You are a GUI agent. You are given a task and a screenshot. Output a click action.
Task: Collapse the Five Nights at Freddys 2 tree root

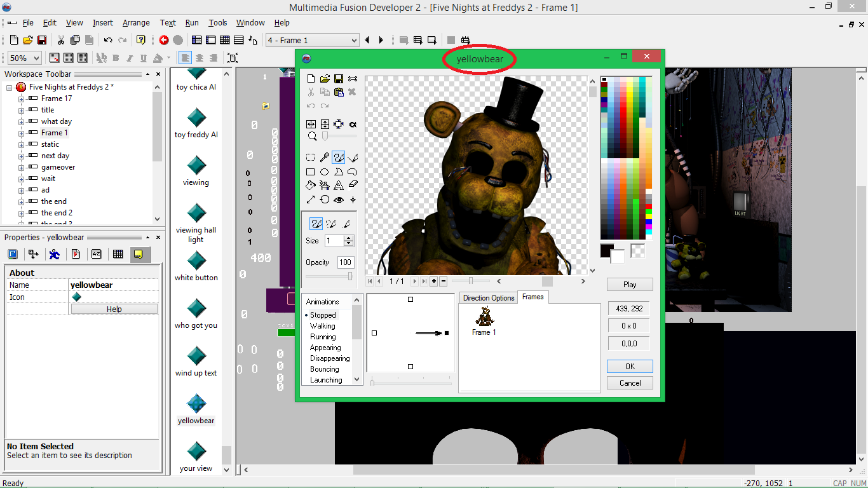click(x=10, y=87)
